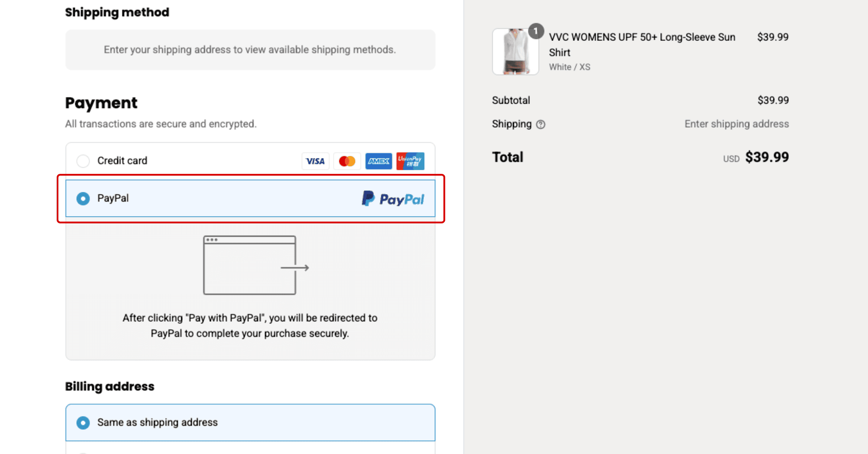Click the Payment section heading

[101, 103]
